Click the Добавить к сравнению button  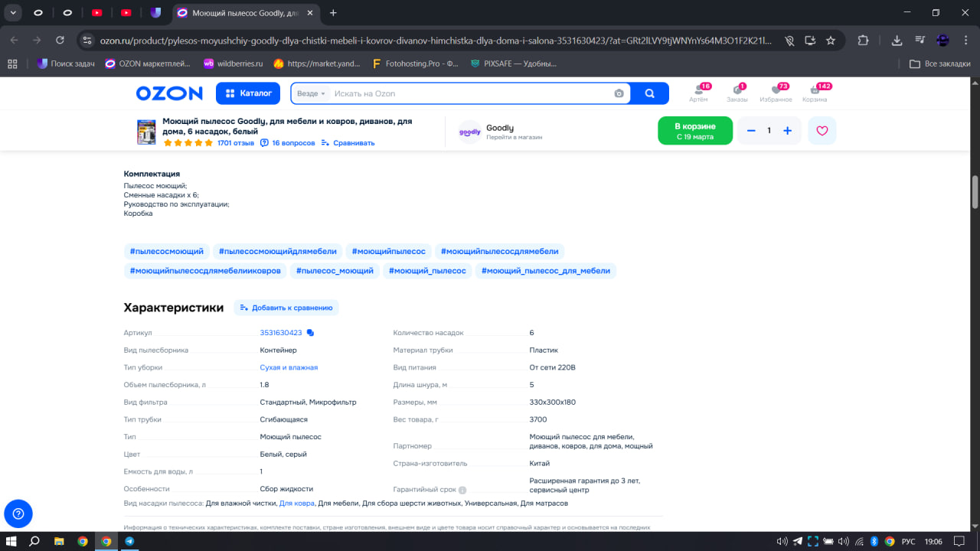(x=286, y=308)
